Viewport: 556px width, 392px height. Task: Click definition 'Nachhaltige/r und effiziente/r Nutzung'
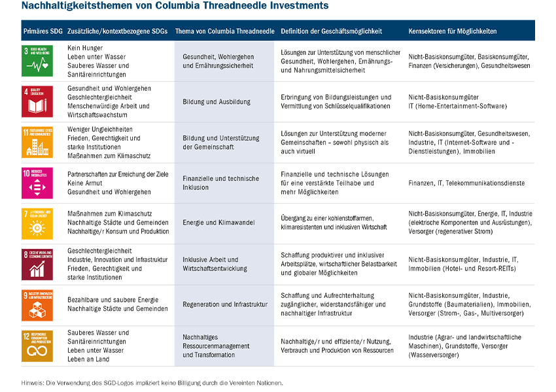pos(338,346)
